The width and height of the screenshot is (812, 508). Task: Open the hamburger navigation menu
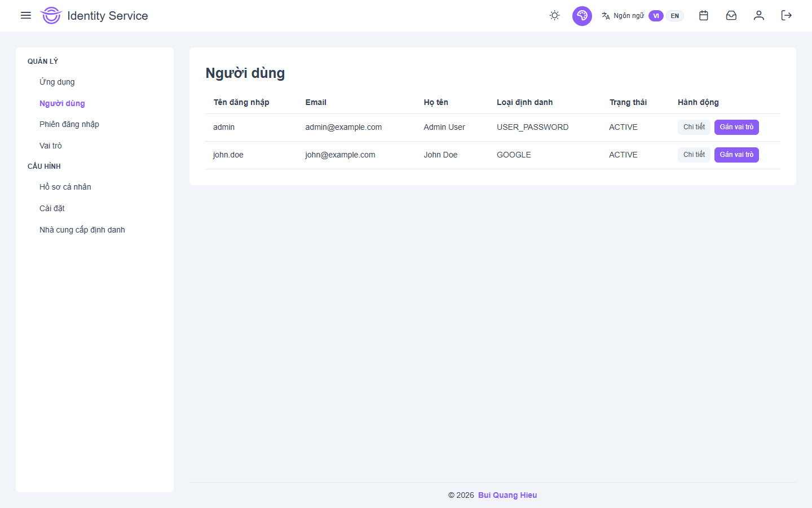coord(26,15)
